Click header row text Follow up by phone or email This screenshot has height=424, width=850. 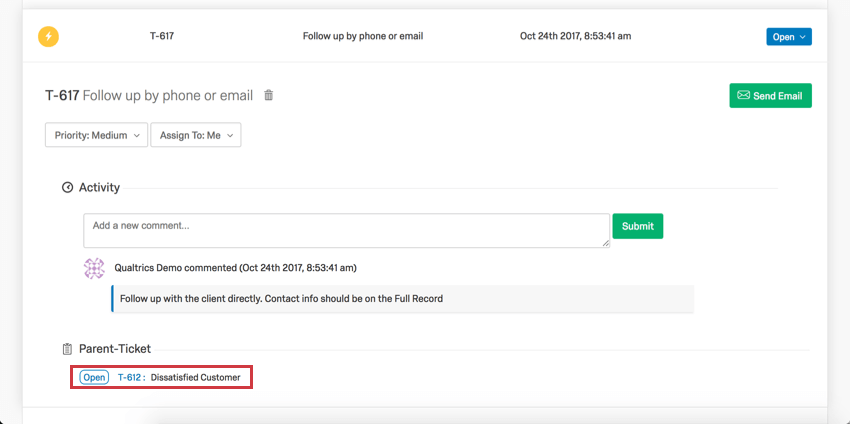pyautogui.click(x=363, y=36)
